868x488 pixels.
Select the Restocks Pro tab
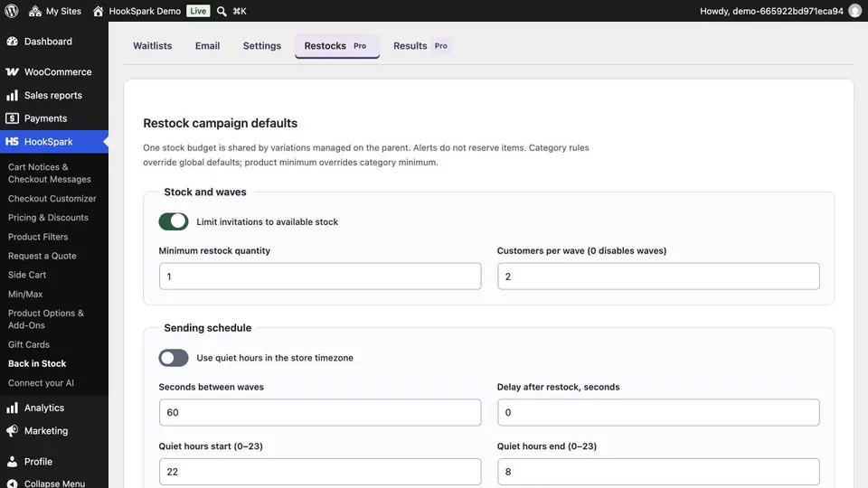(x=337, y=46)
